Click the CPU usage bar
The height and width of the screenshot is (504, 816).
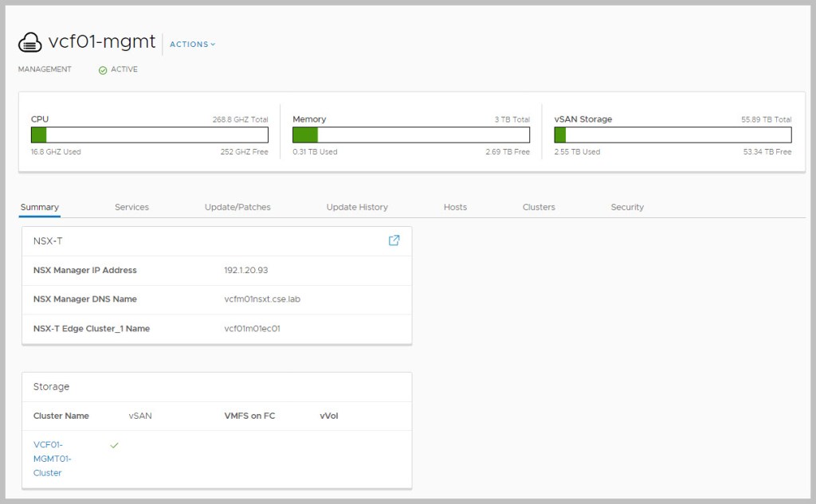click(149, 135)
